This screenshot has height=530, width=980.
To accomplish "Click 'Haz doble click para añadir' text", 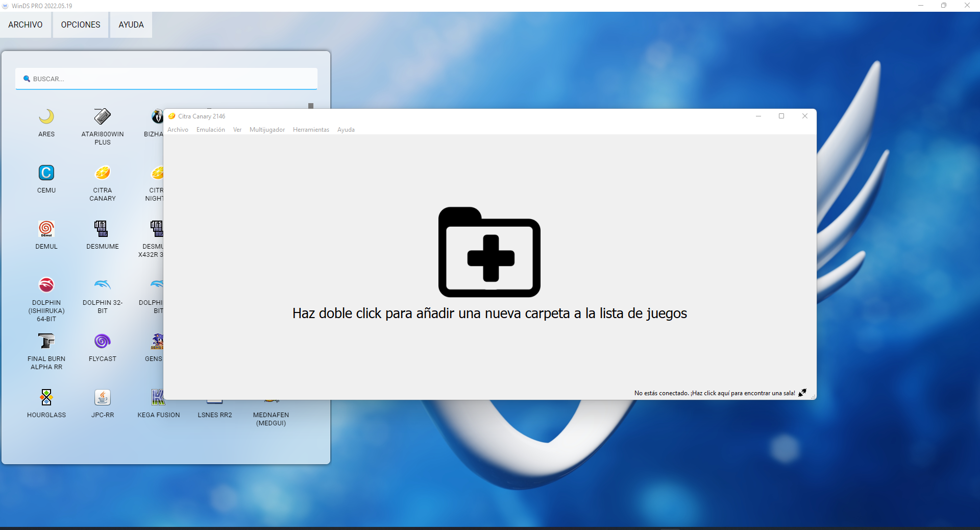I will coord(489,313).
